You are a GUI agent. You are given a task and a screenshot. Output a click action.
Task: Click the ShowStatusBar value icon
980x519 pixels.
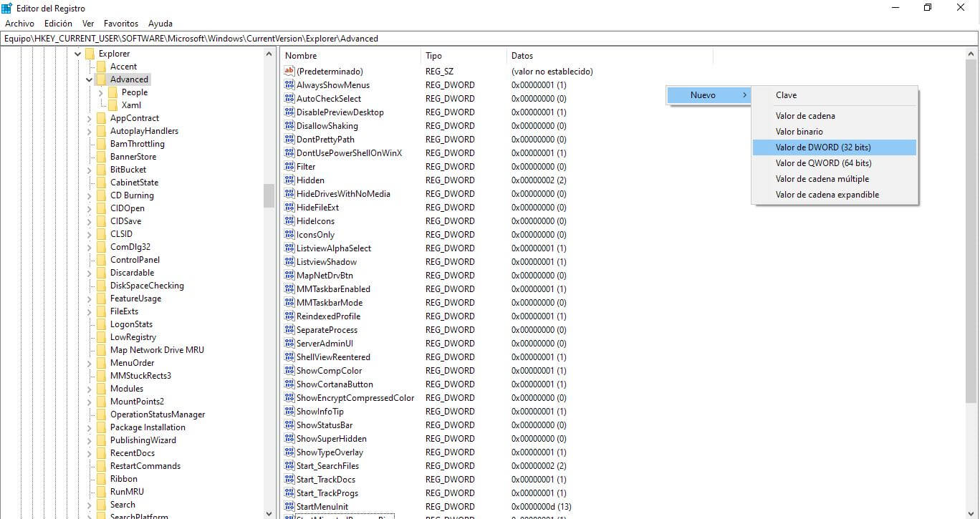[289, 425]
